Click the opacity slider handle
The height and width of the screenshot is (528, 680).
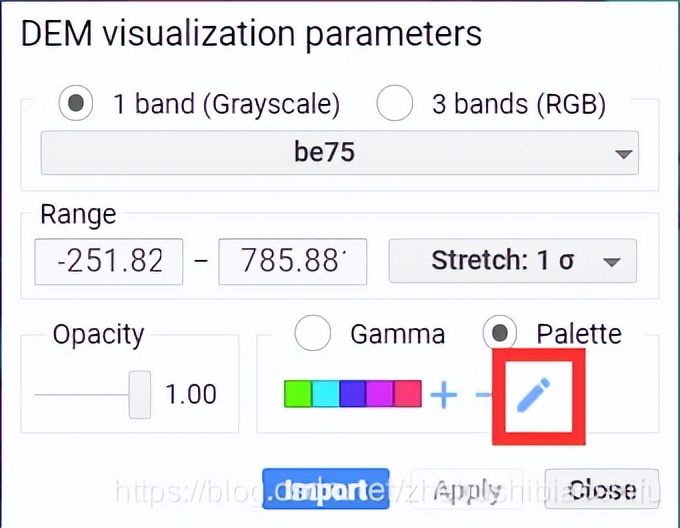(x=140, y=394)
